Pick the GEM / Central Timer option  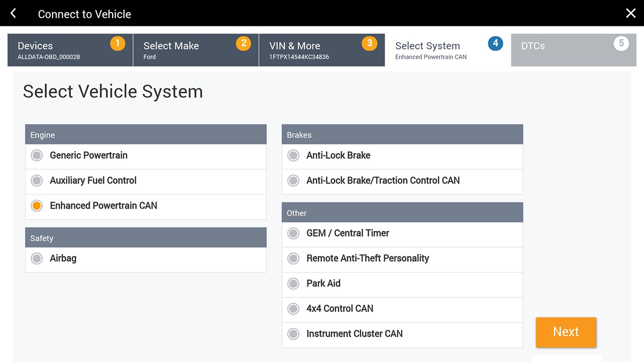(x=293, y=233)
